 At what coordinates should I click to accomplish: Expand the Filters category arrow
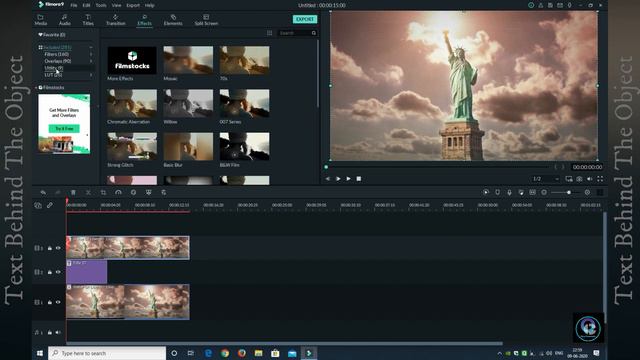[91, 54]
